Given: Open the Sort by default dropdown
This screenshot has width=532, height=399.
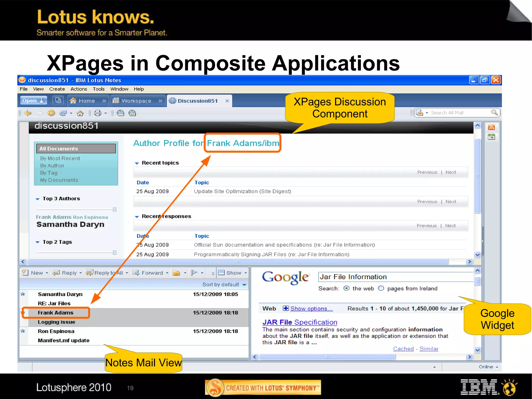Looking at the screenshot, I should click(x=224, y=285).
